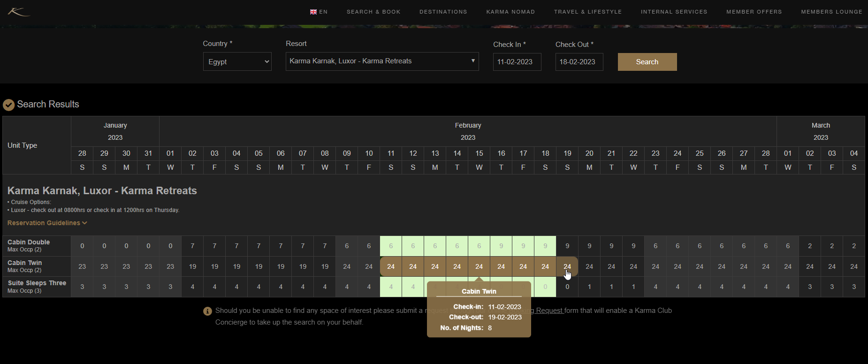Viewport: 868px width, 364px height.
Task: Click Suite Sleeps Three cell for February 20
Action: point(589,287)
